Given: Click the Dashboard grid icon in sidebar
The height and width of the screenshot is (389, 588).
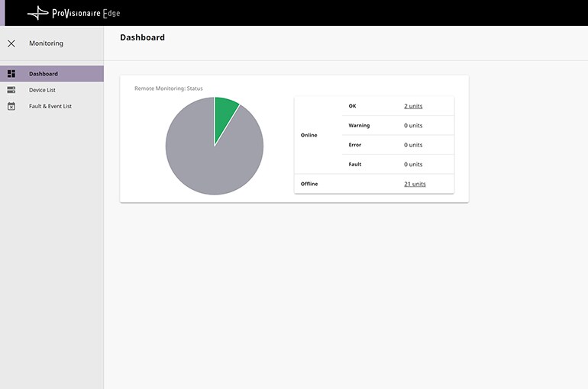Looking at the screenshot, I should [x=11, y=74].
